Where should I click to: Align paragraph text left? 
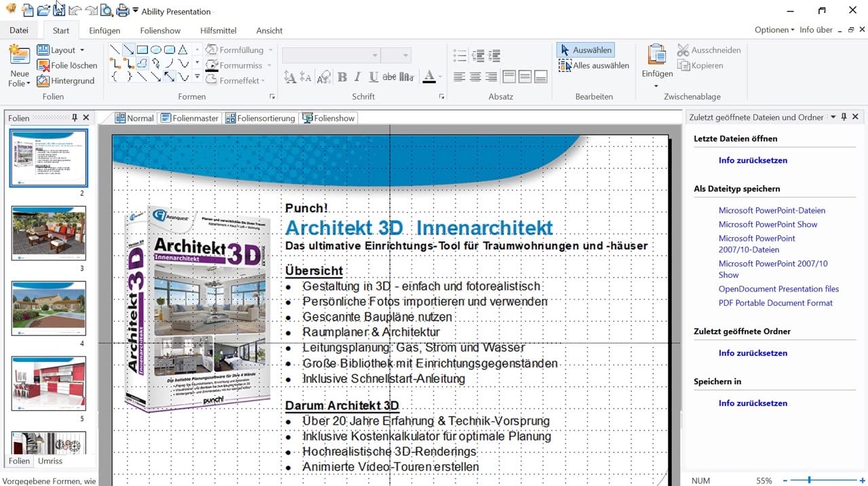[460, 77]
